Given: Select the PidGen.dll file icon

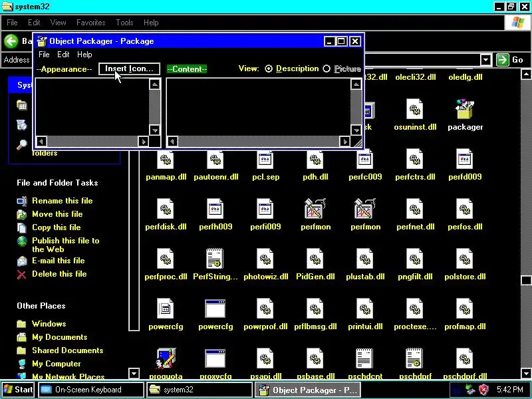Looking at the screenshot, I should pos(315,259).
